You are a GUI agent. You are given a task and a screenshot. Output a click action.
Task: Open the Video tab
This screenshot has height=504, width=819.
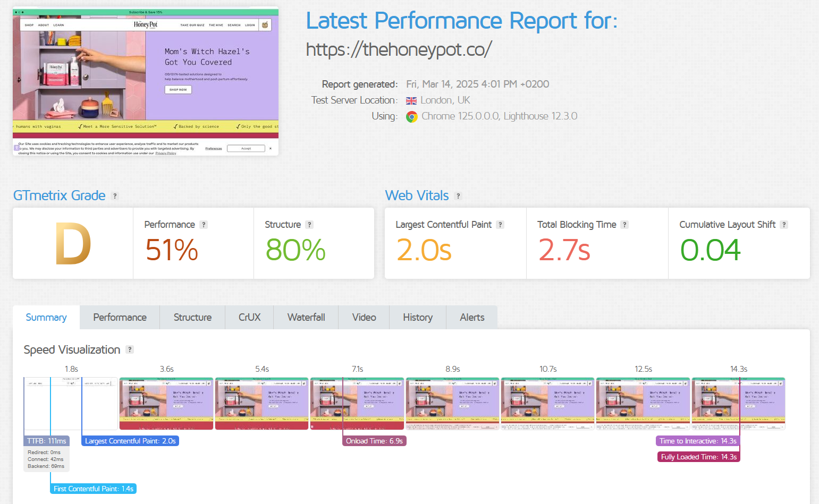tap(364, 317)
